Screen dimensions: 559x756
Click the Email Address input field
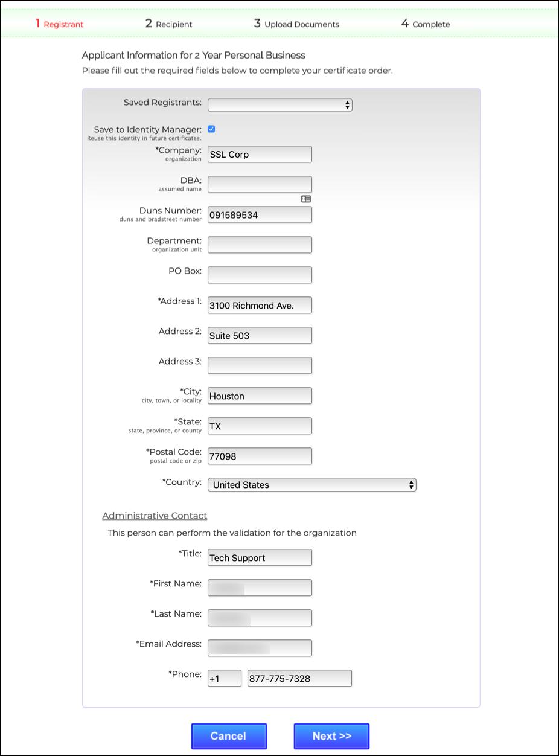click(x=260, y=649)
